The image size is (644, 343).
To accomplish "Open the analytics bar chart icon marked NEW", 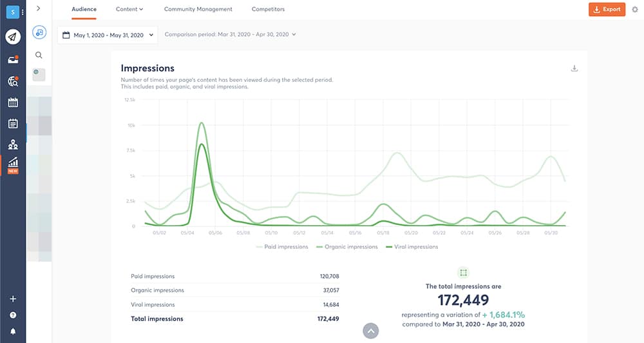I will pyautogui.click(x=13, y=164).
